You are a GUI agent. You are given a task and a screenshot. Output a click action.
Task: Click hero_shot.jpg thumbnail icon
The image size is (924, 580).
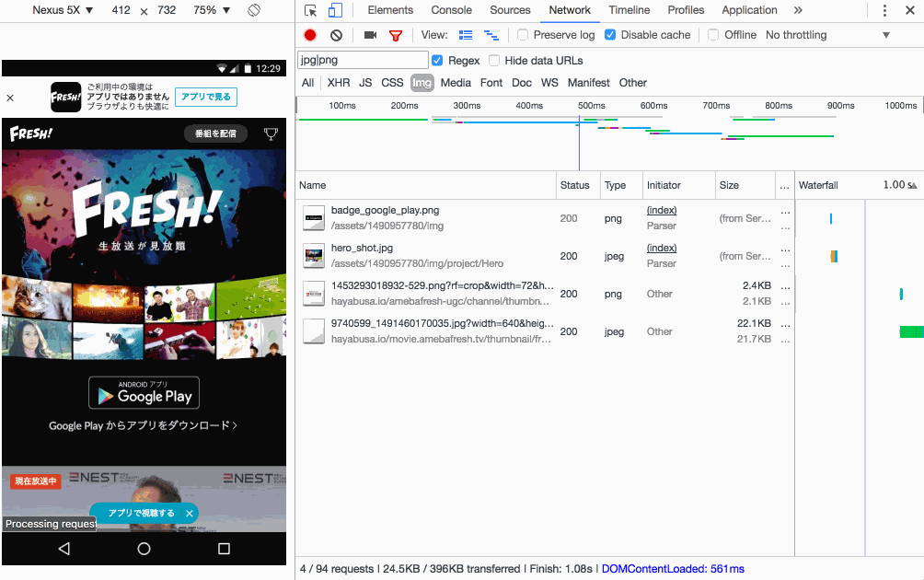314,256
